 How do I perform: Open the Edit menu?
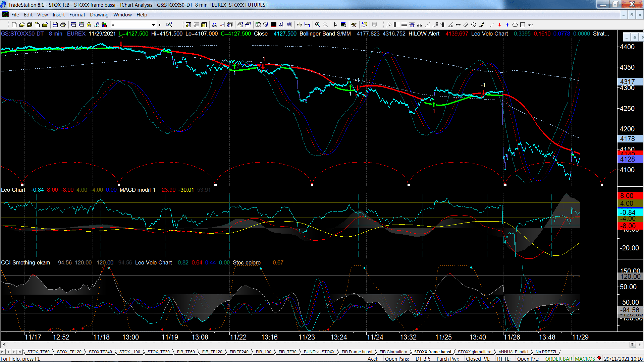click(x=28, y=15)
